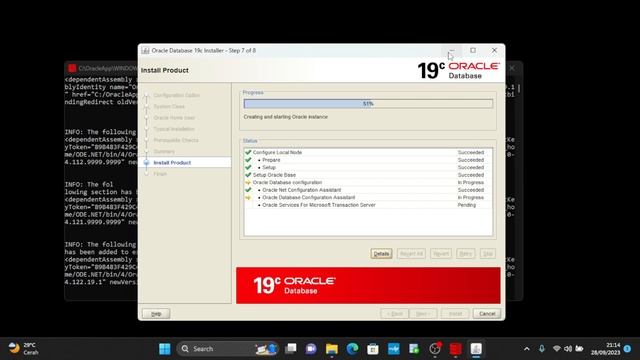Image resolution: width=640 pixels, height=360 pixels.
Task: Select the Install Product step in sidebar
Action: click(x=172, y=162)
